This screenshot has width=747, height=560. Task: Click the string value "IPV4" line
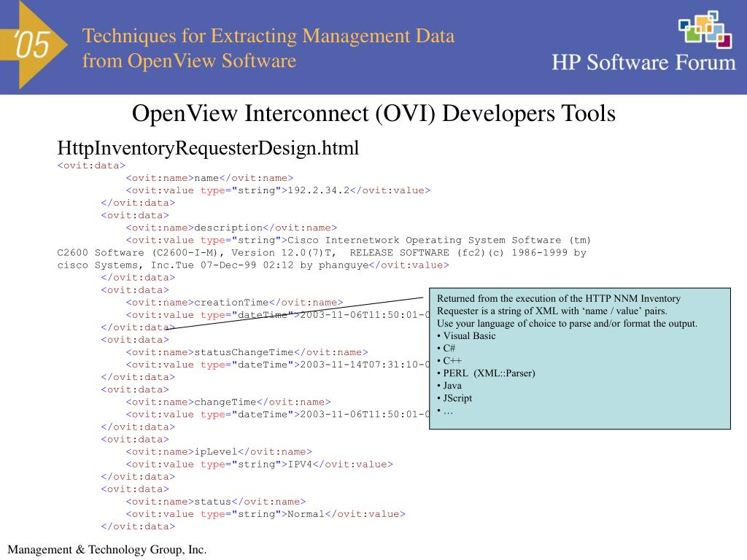point(260,464)
